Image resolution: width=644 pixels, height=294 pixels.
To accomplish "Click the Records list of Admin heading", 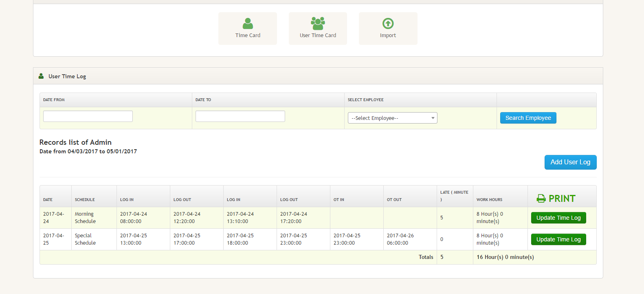I will pyautogui.click(x=75, y=142).
